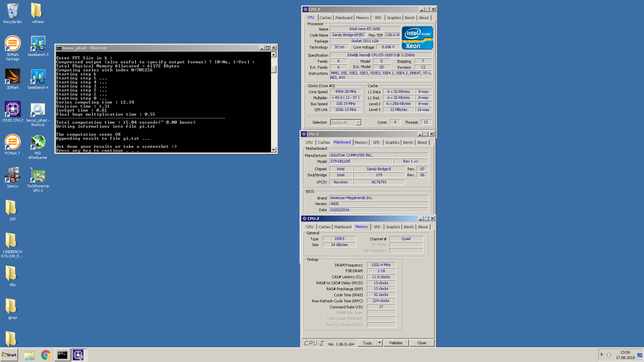Launch MSI Afterburner shortcut
This screenshot has width=644, height=362.
(x=38, y=147)
